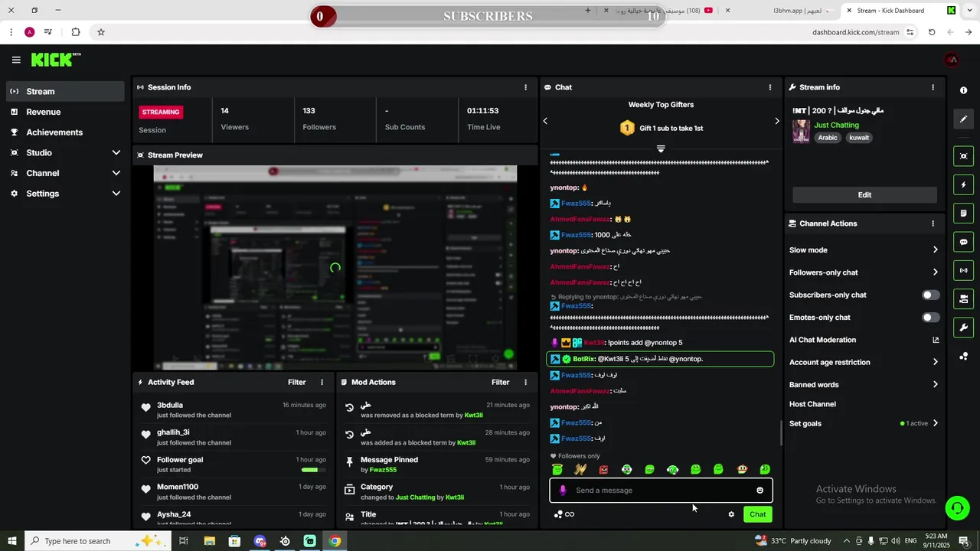980x551 pixels.
Task: Open Mod Actions three-dot menu
Action: [x=525, y=382]
